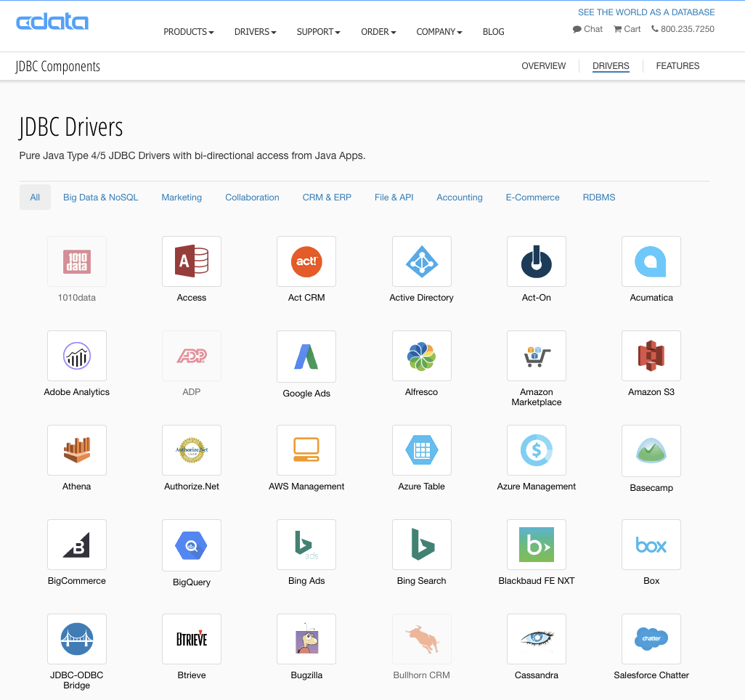Image resolution: width=745 pixels, height=700 pixels.
Task: Open the Google Ads driver icon
Action: click(x=306, y=357)
